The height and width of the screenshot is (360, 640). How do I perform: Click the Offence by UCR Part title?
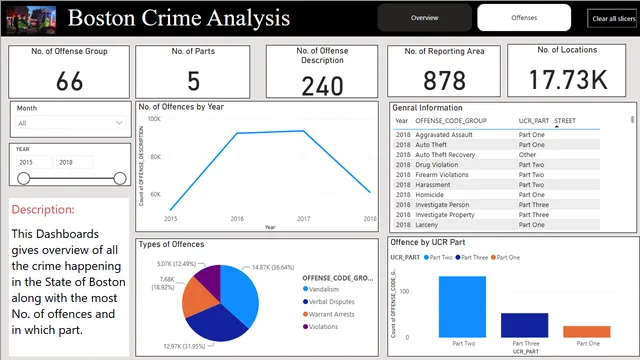pyautogui.click(x=428, y=242)
